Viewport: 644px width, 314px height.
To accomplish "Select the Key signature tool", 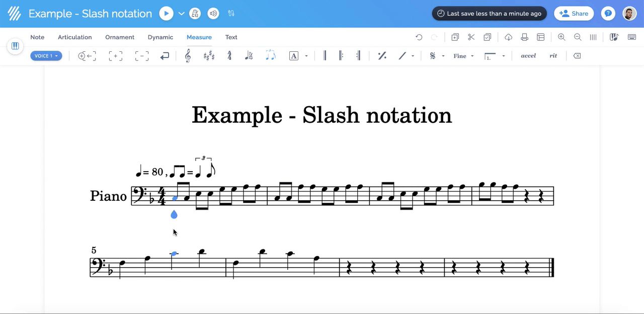I will pos(209,55).
